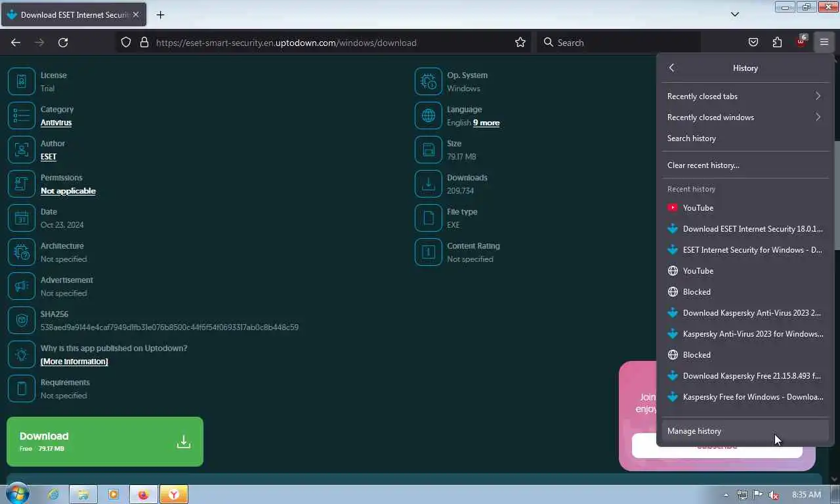This screenshot has height=504, width=840.
Task: Open the Windows Start button
Action: 17,493
